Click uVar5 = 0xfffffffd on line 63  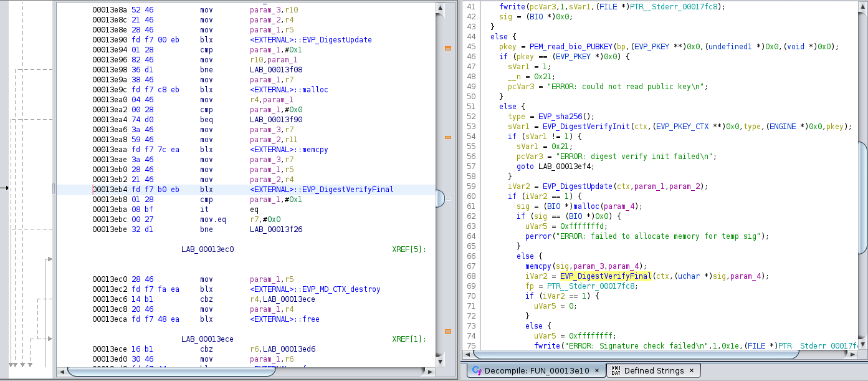(561, 226)
